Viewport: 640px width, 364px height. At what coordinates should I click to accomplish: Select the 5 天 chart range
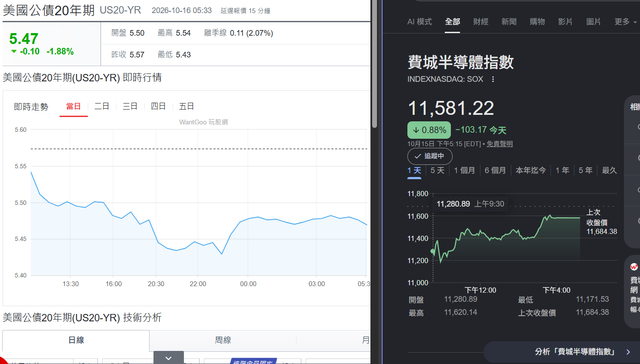click(437, 171)
